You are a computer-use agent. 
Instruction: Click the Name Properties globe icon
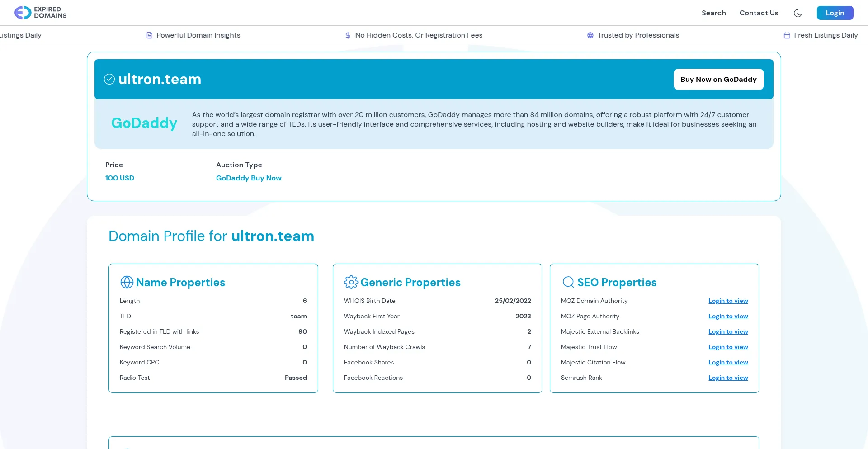click(x=127, y=282)
